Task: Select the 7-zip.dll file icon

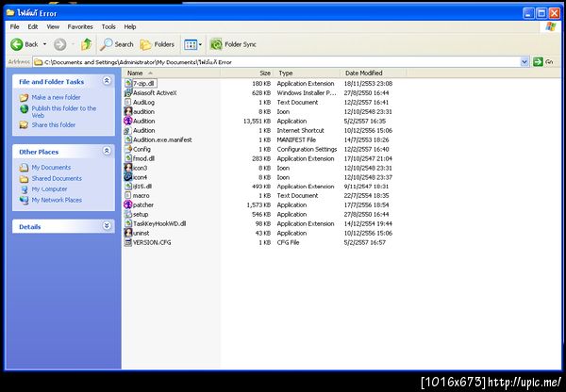Action: [128, 83]
